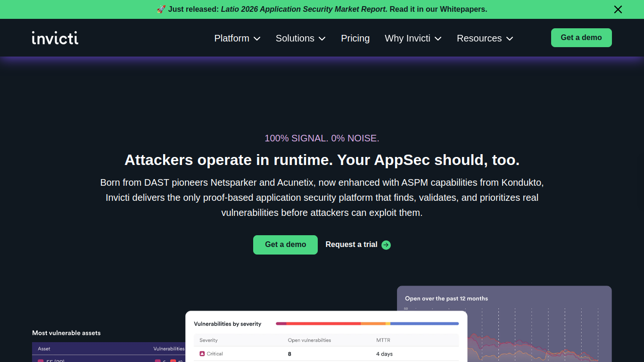The width and height of the screenshot is (644, 362).
Task: Click the Vulnerabilities by severity color bar
Action: tap(367, 323)
